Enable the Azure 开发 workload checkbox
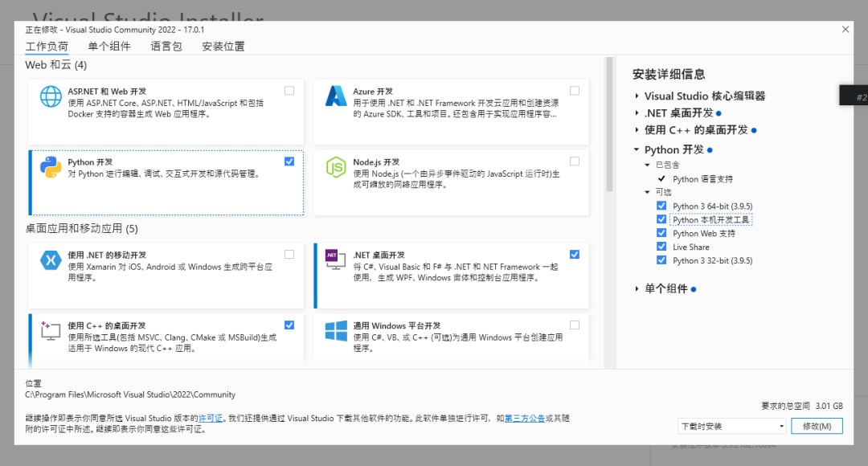 (575, 91)
